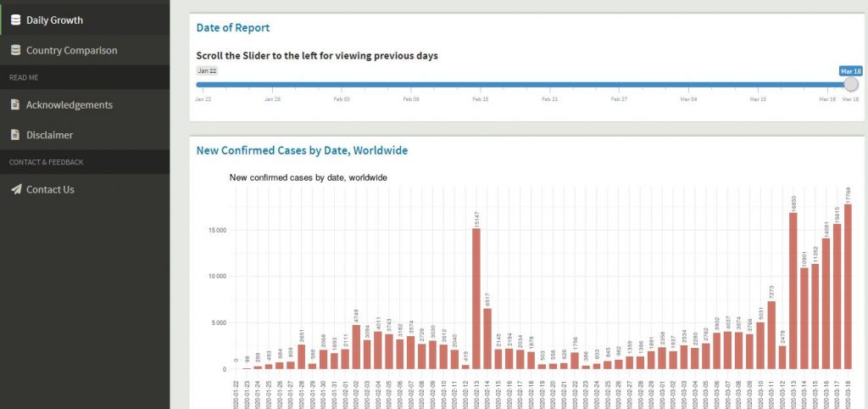Select the 15147 bar for 2020-02-13
Viewport: 868px width, 409px height.
click(476, 299)
